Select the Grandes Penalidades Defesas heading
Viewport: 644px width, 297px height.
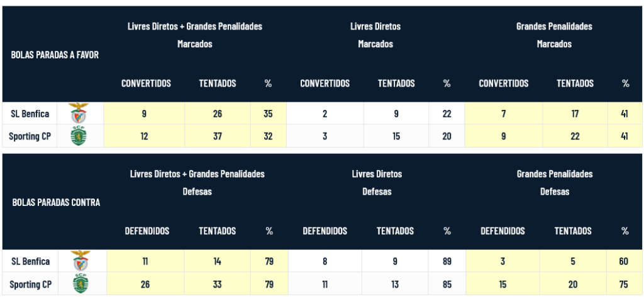point(555,182)
